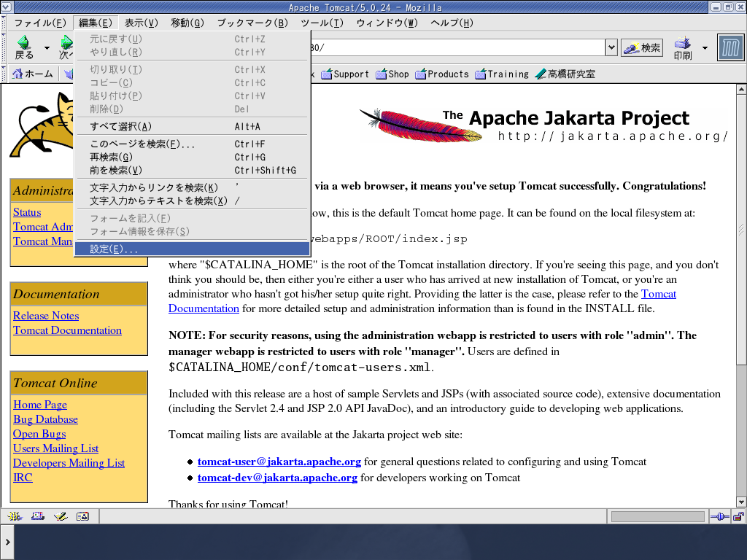The width and height of the screenshot is (747, 560).
Task: Click the Apache feather logo image
Action: click(x=421, y=125)
